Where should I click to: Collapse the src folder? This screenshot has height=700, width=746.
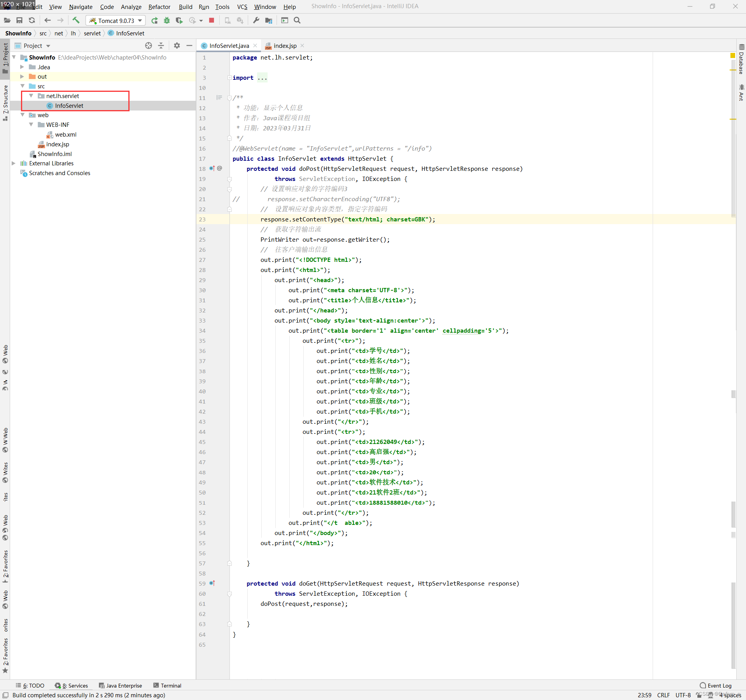(22, 86)
